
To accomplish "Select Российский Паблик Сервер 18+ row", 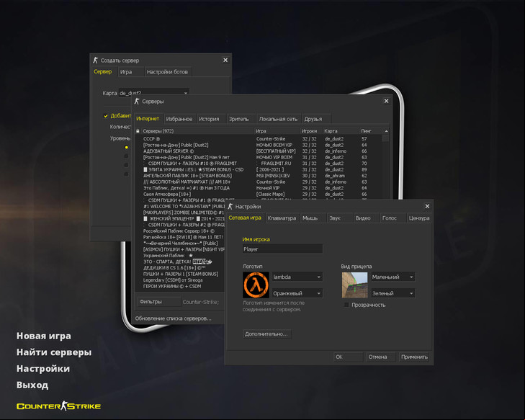I will (x=180, y=231).
